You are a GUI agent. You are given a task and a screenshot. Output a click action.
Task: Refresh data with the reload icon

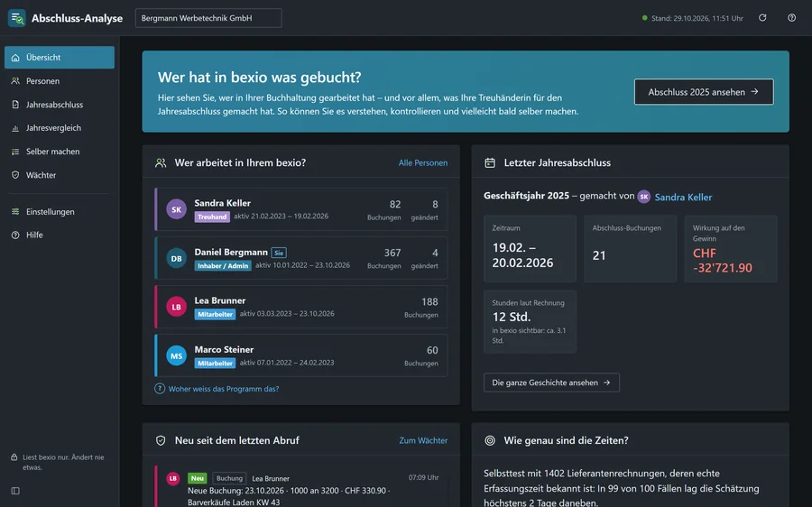pyautogui.click(x=762, y=18)
